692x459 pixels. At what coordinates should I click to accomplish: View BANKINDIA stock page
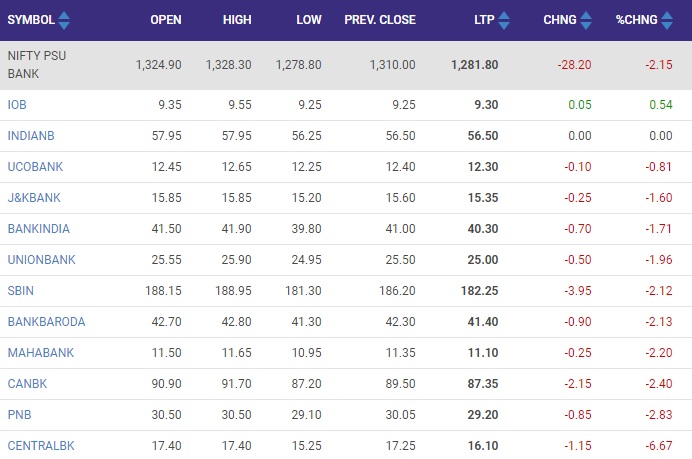[x=39, y=229]
